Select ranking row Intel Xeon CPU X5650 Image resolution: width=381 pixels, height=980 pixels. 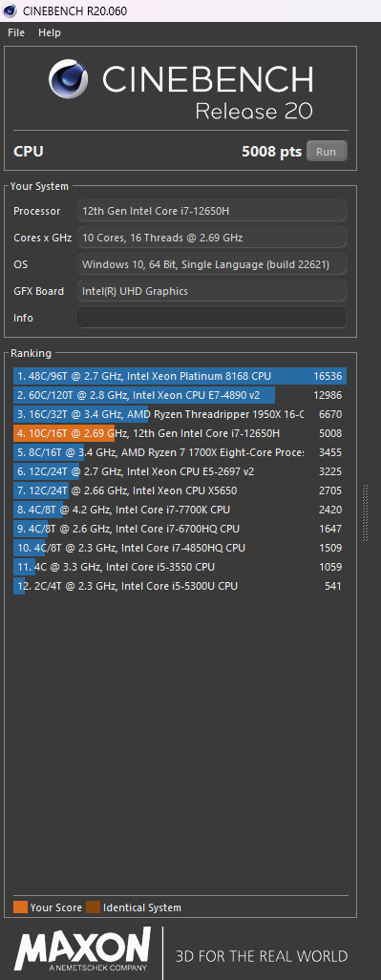pyautogui.click(x=180, y=490)
